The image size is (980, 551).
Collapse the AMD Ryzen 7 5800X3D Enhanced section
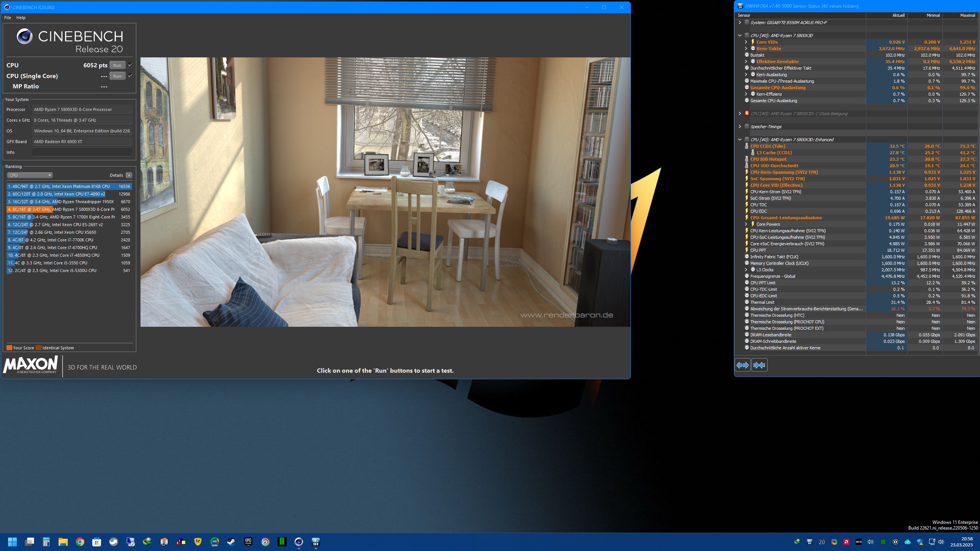tap(740, 140)
